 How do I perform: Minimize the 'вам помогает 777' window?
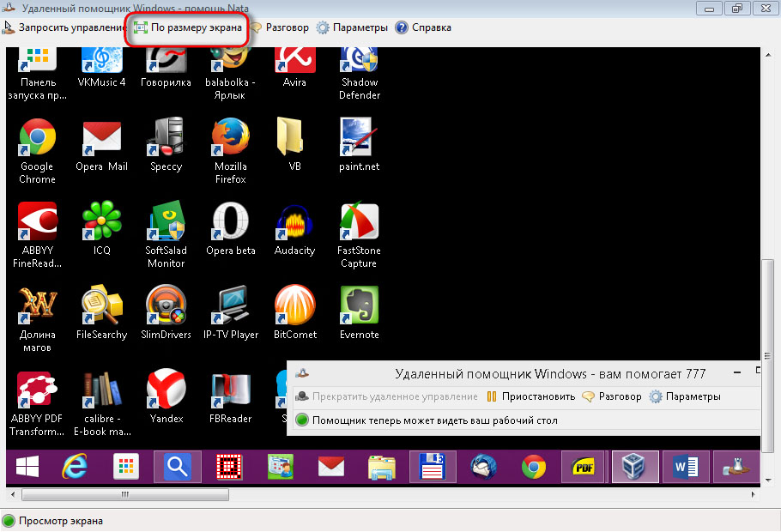pyautogui.click(x=737, y=372)
